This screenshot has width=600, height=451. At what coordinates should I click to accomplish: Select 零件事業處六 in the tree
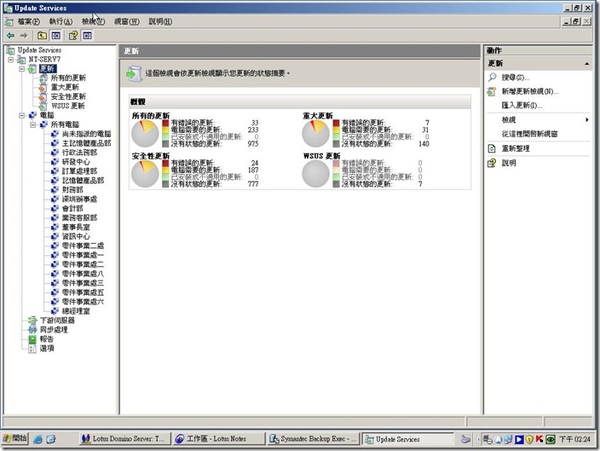83,302
